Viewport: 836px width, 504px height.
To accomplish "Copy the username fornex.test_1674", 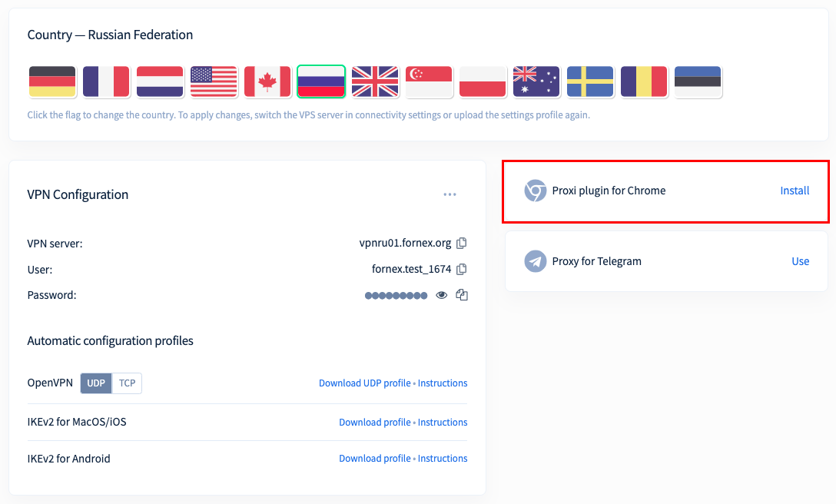I will [x=462, y=269].
